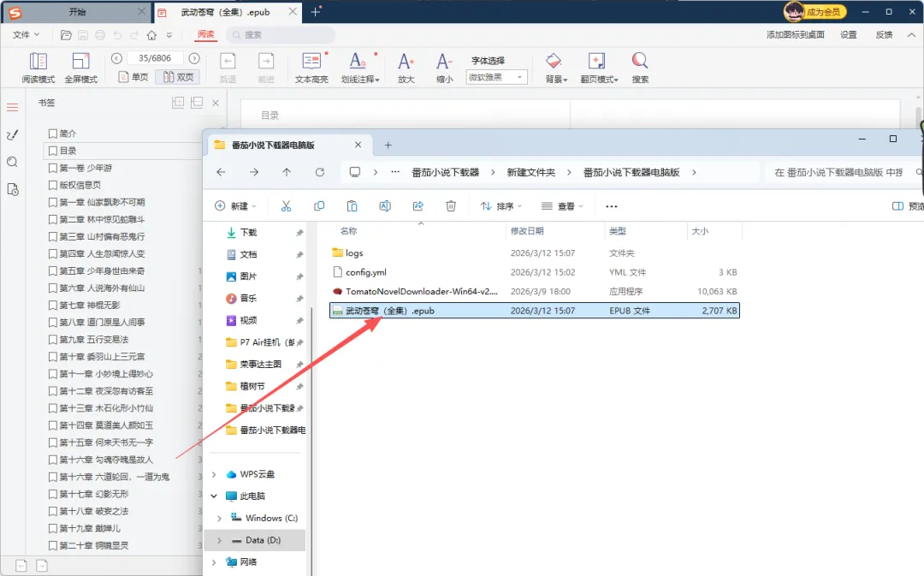Open Explorer more options ellipsis
Viewport: 924px width, 576px height.
pyautogui.click(x=611, y=205)
